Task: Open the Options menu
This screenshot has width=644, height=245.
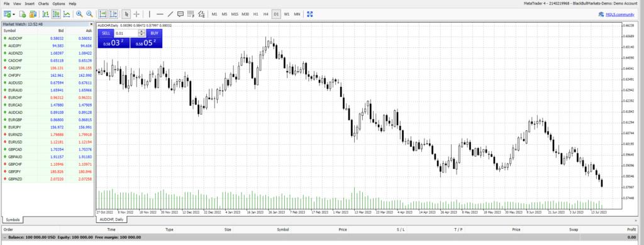Action: click(58, 4)
